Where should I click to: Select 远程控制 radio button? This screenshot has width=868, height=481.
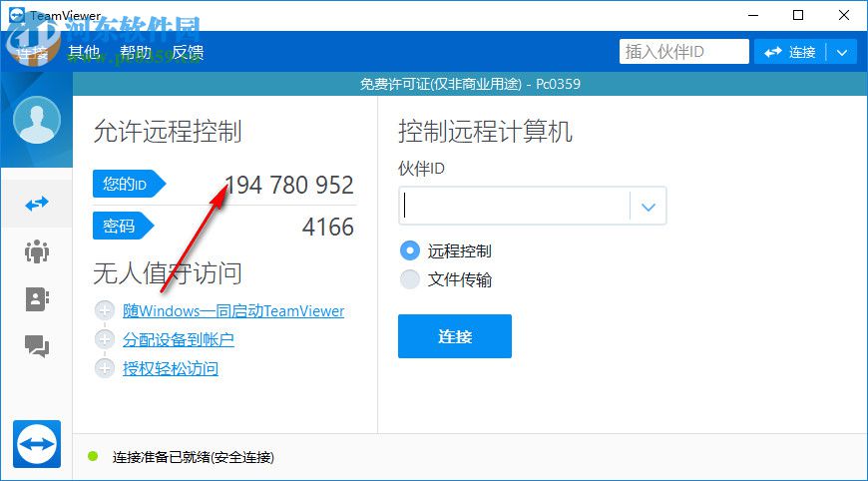[x=410, y=250]
